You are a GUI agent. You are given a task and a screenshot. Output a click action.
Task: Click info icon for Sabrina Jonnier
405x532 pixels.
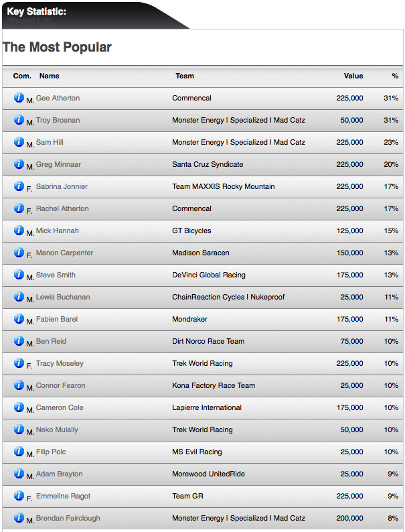point(19,186)
